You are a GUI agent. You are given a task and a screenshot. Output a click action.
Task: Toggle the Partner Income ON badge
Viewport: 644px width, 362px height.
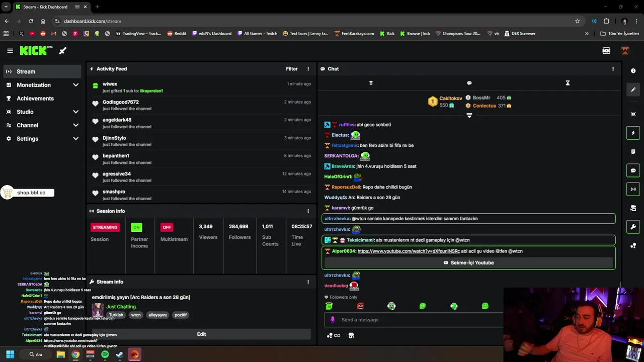click(136, 227)
